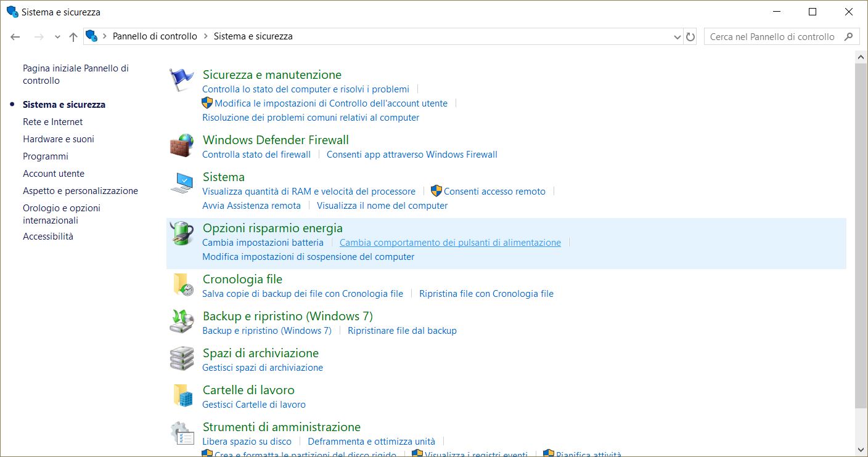
Task: Click the up arrow to parent folder
Action: pyautogui.click(x=73, y=37)
